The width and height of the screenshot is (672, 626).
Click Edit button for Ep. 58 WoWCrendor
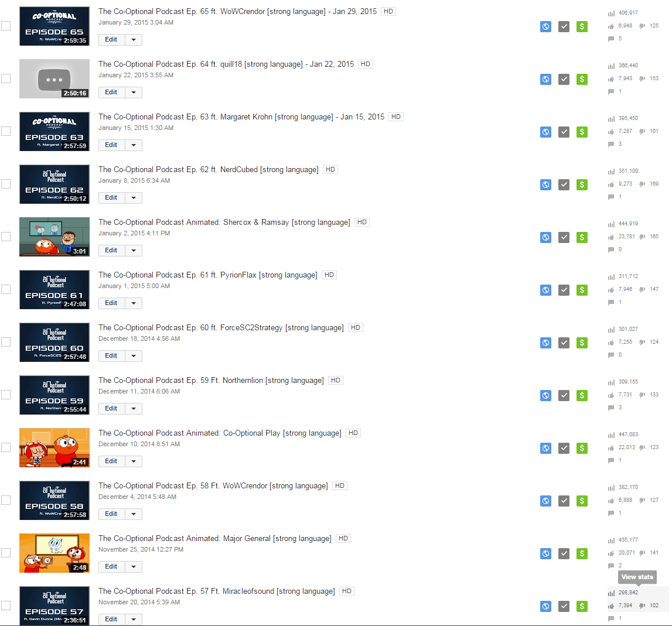[x=111, y=514]
